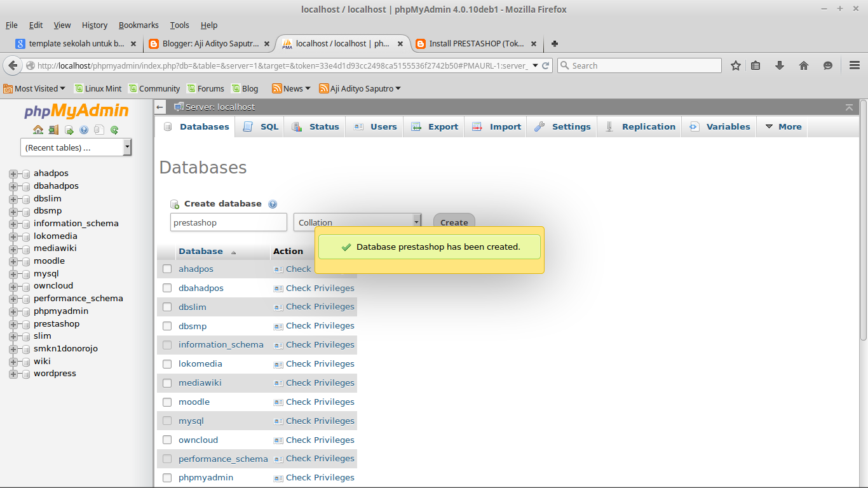Tick the phpmyadmin database checkbox
868x488 pixels.
click(167, 478)
